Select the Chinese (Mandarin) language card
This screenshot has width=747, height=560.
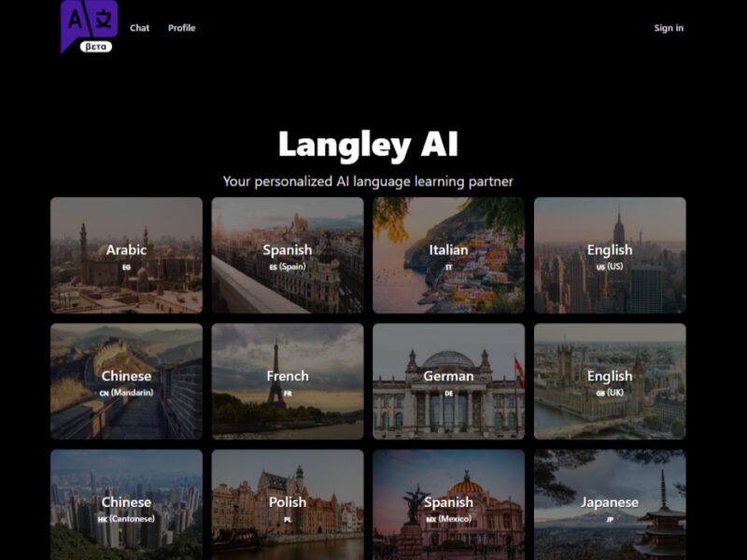[126, 381]
